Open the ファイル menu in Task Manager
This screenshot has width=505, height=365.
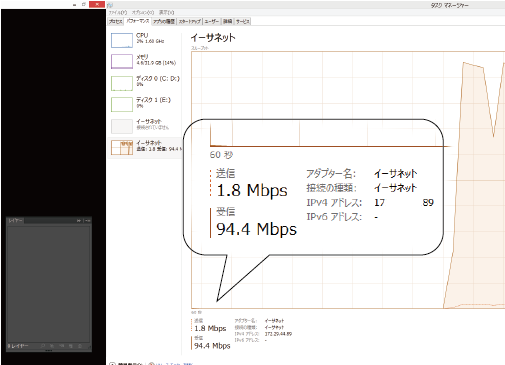[x=118, y=12]
